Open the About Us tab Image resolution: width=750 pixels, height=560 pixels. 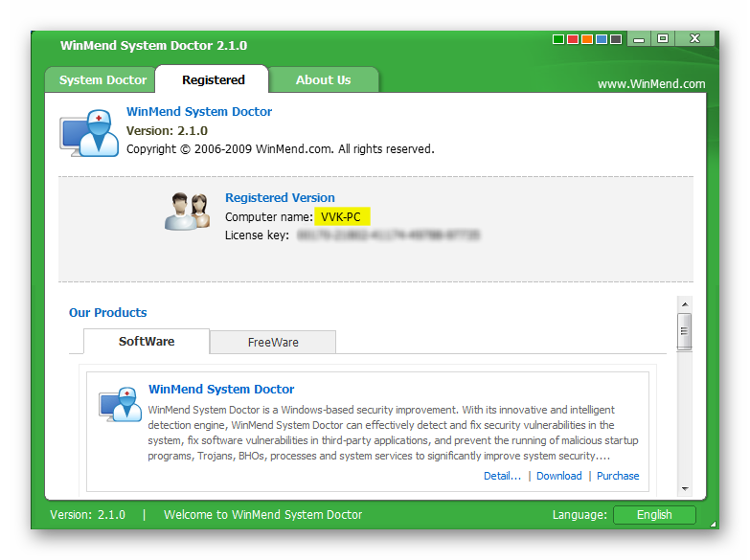[324, 79]
